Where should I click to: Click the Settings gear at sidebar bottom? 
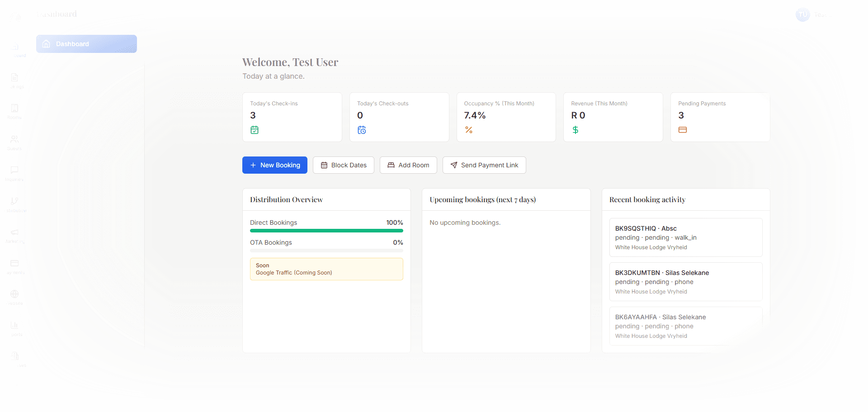[x=14, y=388]
